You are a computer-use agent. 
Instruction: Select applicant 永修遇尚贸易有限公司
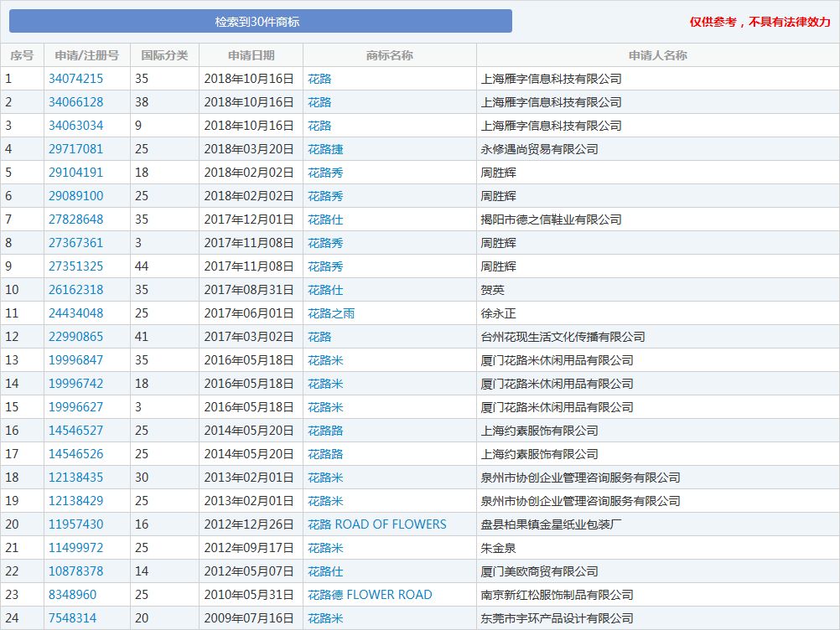[539, 149]
